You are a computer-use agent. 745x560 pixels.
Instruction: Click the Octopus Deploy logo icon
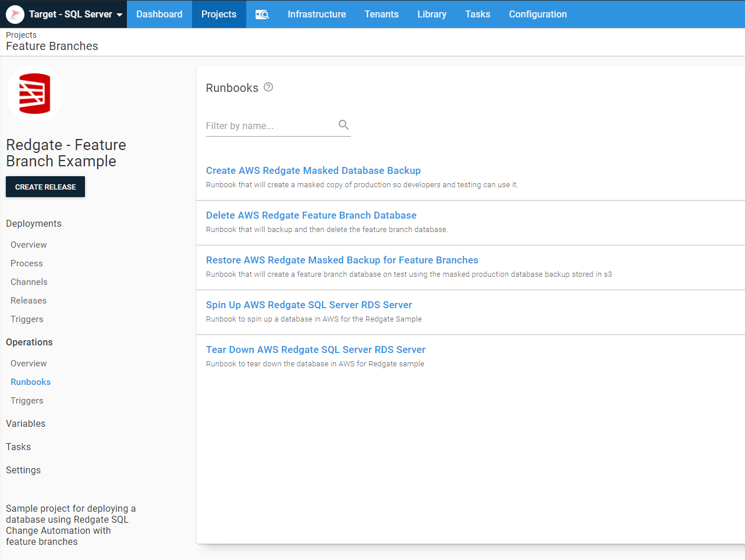click(15, 14)
